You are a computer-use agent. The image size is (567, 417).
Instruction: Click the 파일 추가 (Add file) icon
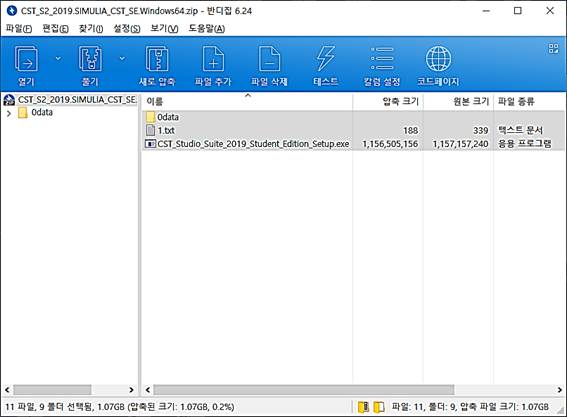click(x=213, y=59)
